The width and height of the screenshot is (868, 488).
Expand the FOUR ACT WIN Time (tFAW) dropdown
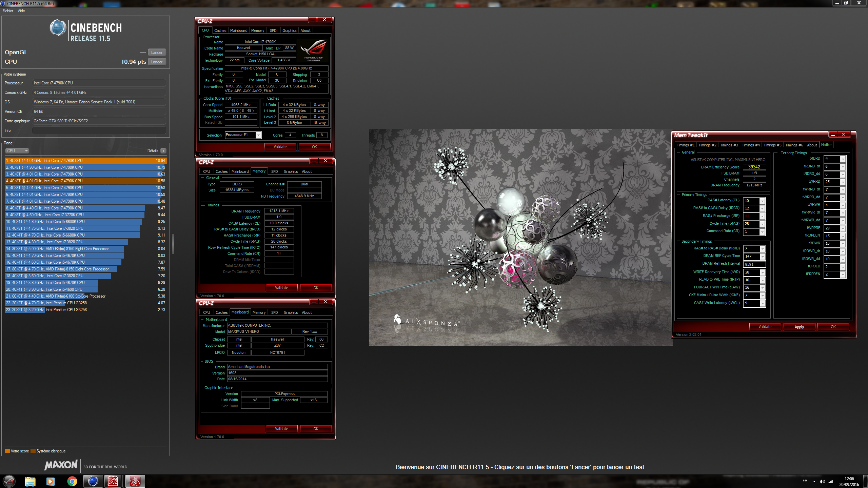point(763,288)
